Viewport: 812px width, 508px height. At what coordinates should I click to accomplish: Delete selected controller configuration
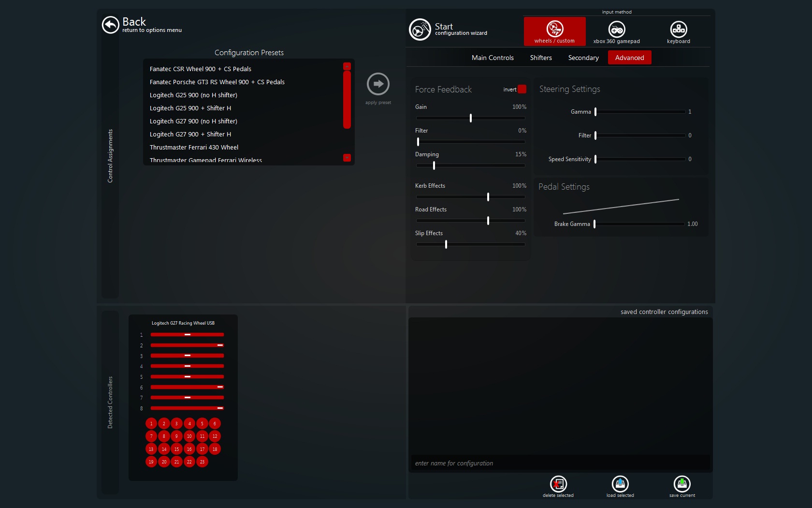click(x=558, y=484)
